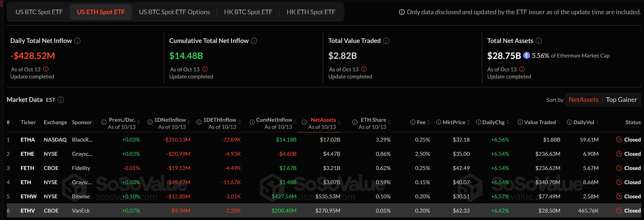Select the US BTC Spot ETF Options tab
644x220 pixels.
pos(174,12)
